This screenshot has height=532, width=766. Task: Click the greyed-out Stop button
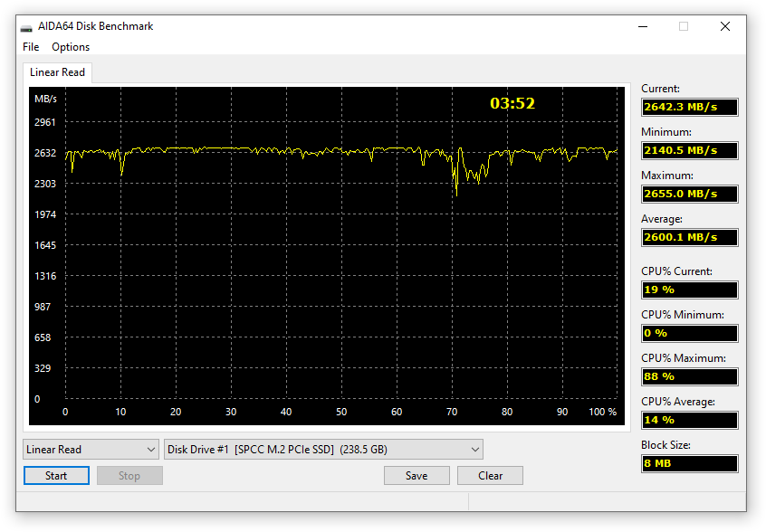pos(129,476)
